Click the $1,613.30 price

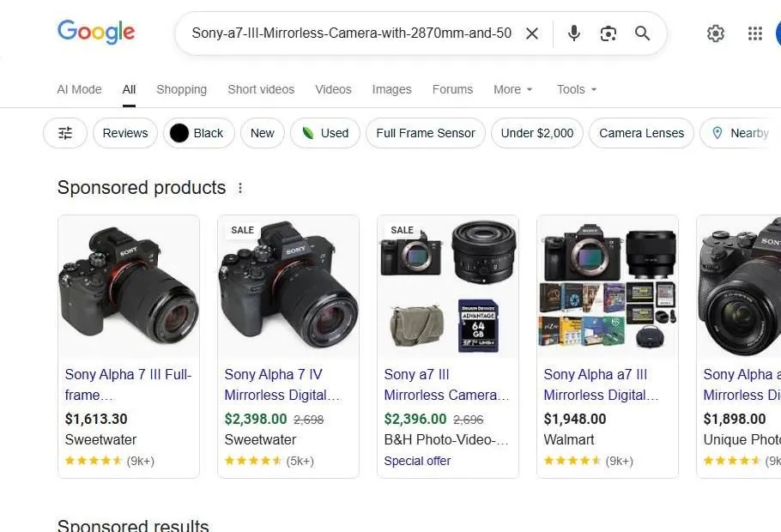[x=96, y=419]
